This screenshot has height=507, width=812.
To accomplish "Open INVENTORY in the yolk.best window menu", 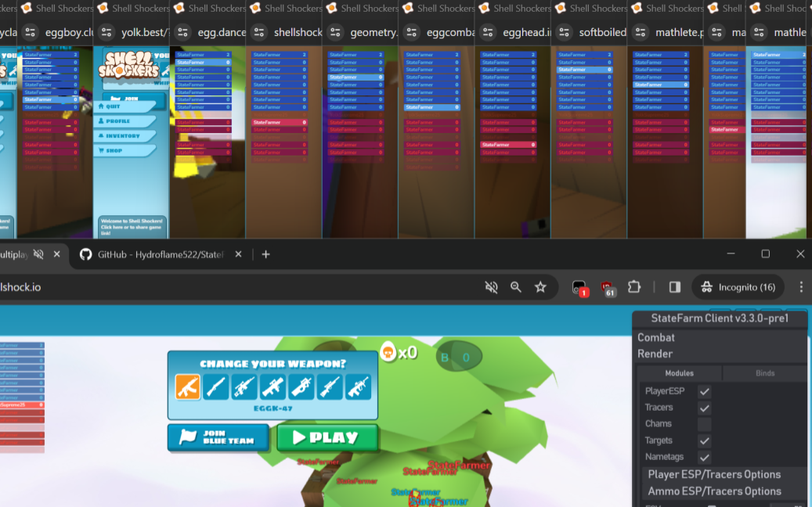I will coord(126,136).
